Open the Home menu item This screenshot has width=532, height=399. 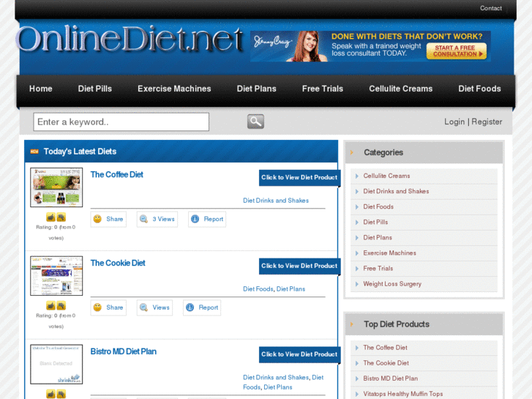coord(41,89)
